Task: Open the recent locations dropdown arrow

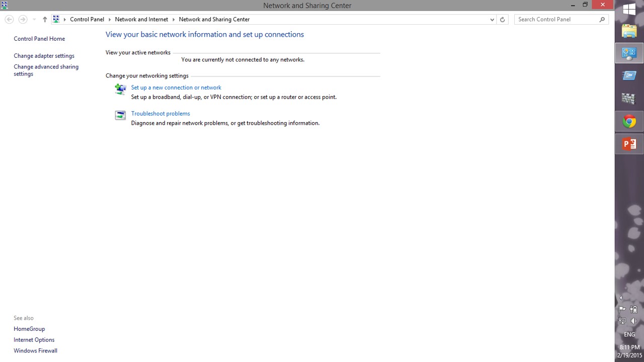Action: coord(34,20)
